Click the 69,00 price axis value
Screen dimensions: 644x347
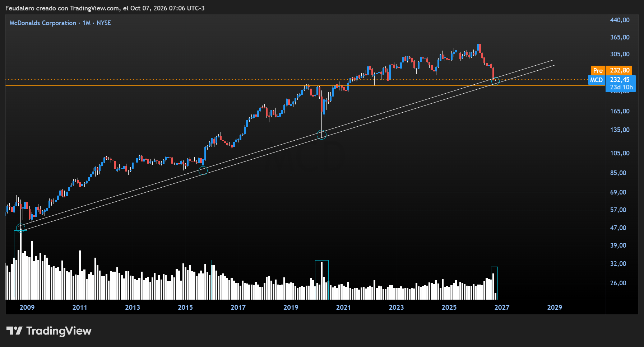618,192
